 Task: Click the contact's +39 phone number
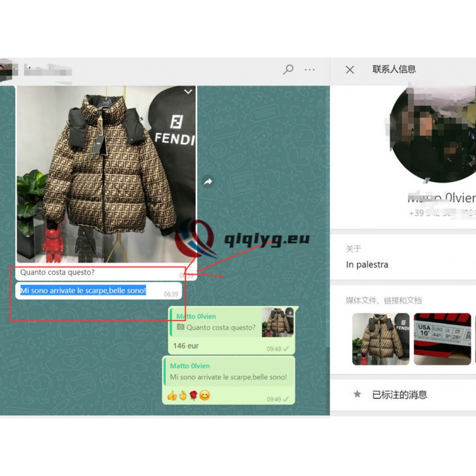pyautogui.click(x=440, y=213)
